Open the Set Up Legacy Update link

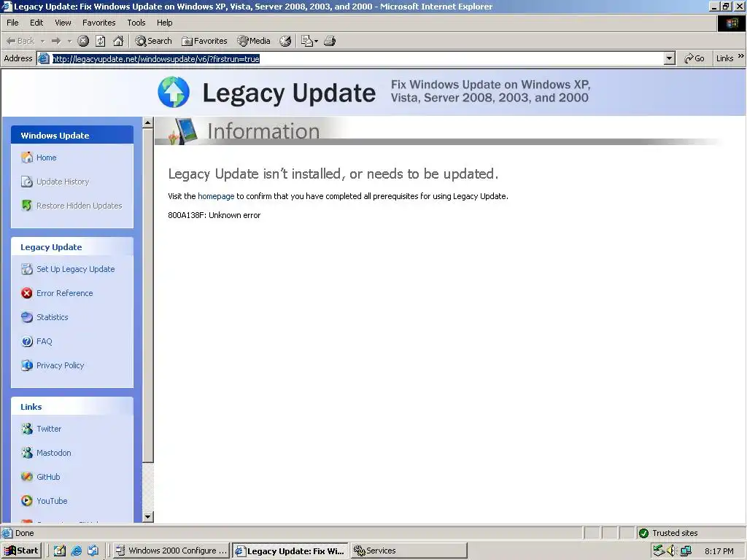[75, 269]
